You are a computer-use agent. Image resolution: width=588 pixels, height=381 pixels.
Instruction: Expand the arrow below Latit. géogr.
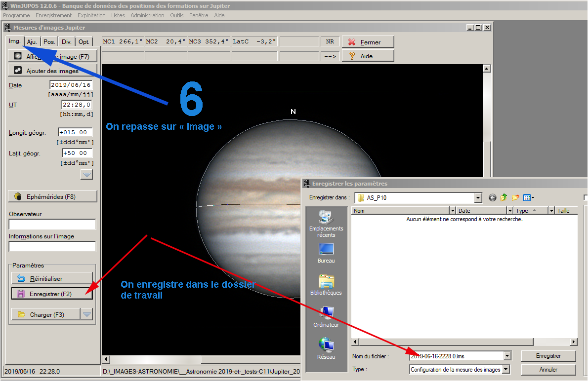click(86, 175)
